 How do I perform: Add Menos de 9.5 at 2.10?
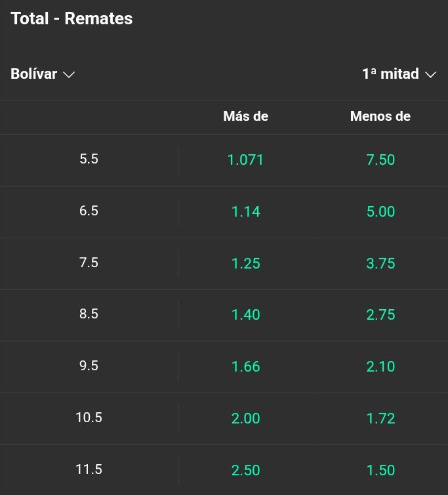point(380,366)
